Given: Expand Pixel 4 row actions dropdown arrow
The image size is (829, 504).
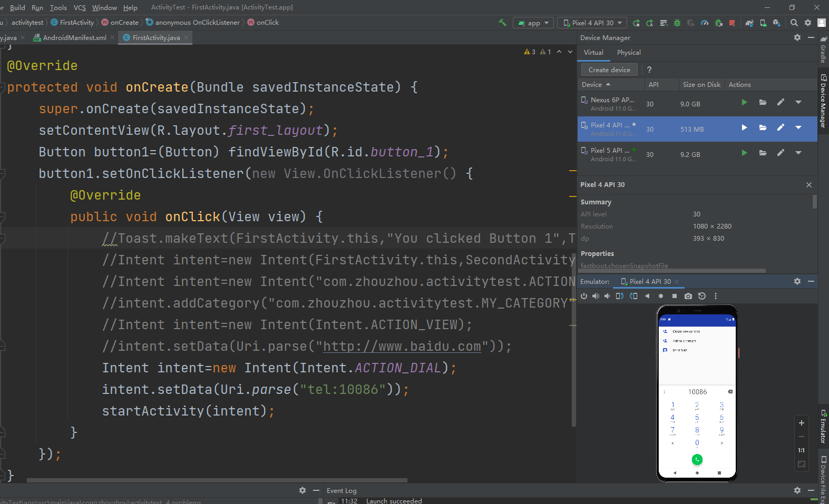Looking at the screenshot, I should pos(798,127).
